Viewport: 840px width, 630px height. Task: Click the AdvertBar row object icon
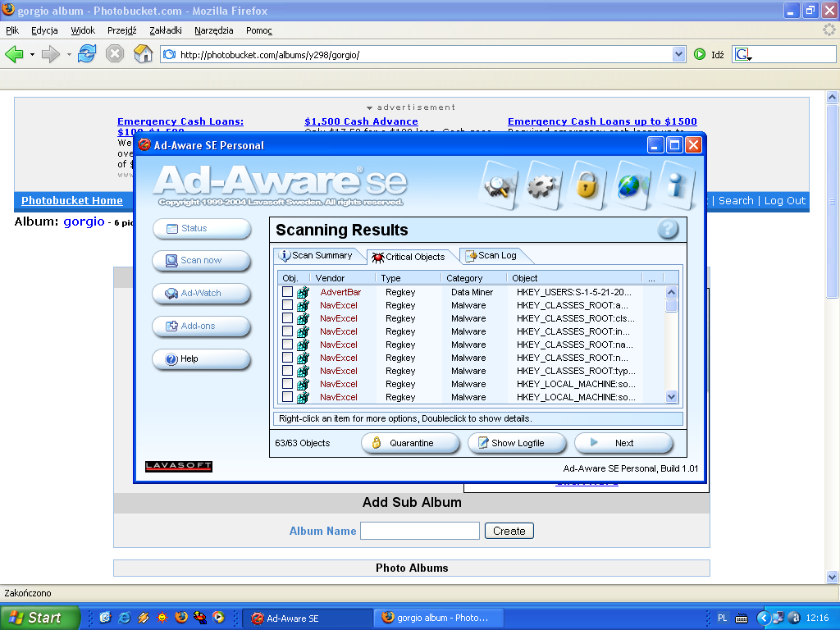[x=303, y=292]
